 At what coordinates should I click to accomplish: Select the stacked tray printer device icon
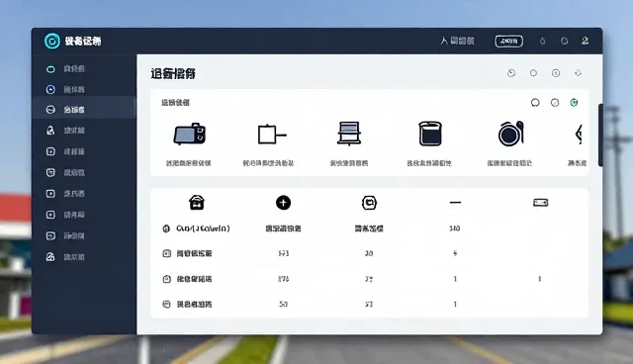click(349, 134)
